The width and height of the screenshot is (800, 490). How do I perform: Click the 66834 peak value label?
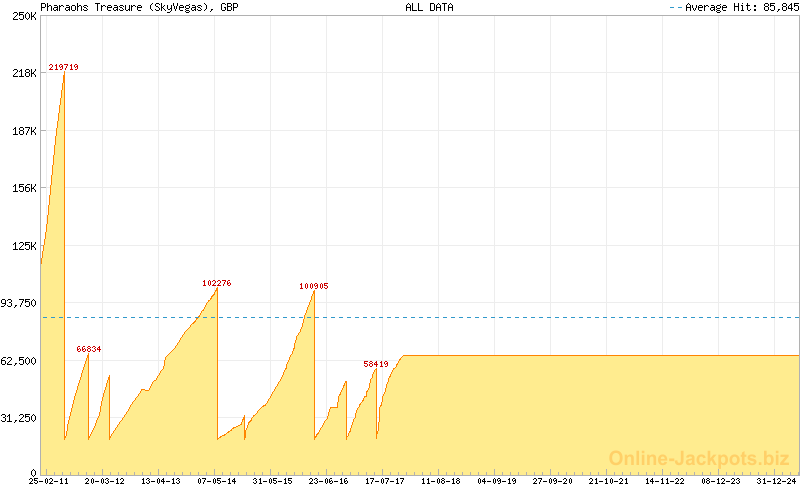coord(89,349)
